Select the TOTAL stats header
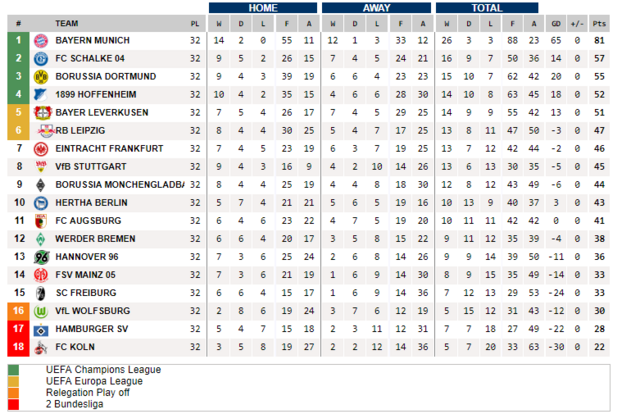640x414 pixels. 487,8
